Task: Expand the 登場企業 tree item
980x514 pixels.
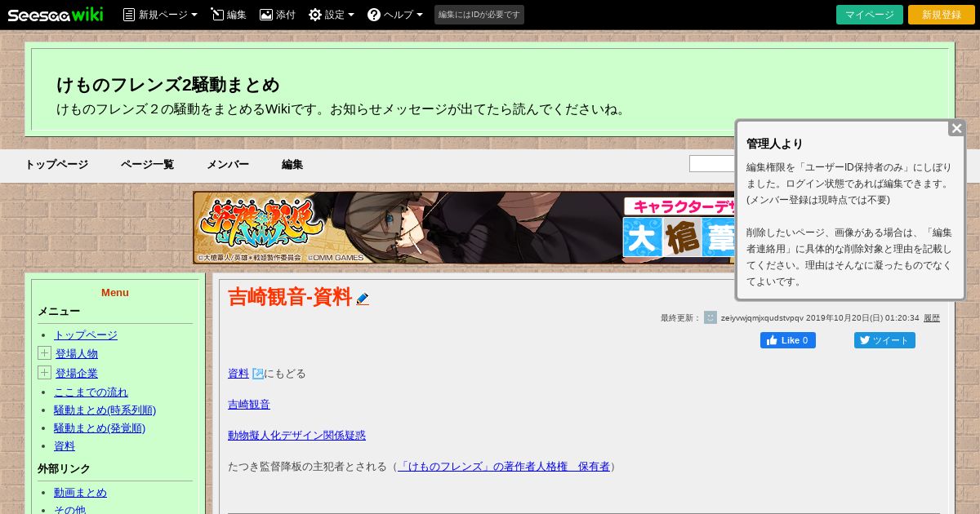Action: tap(44, 373)
